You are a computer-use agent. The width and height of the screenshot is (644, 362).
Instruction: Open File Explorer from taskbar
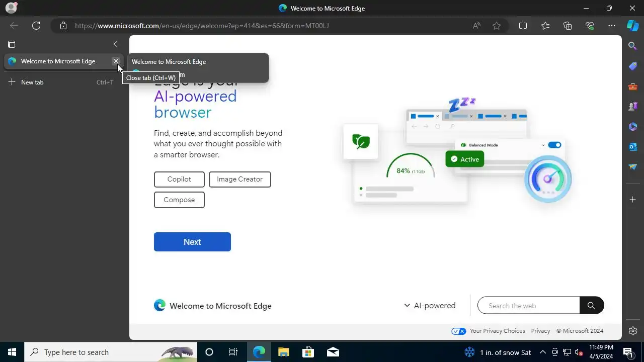coord(283,352)
